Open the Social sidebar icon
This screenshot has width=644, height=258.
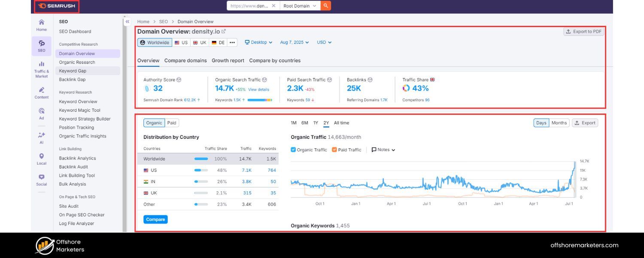(x=41, y=177)
